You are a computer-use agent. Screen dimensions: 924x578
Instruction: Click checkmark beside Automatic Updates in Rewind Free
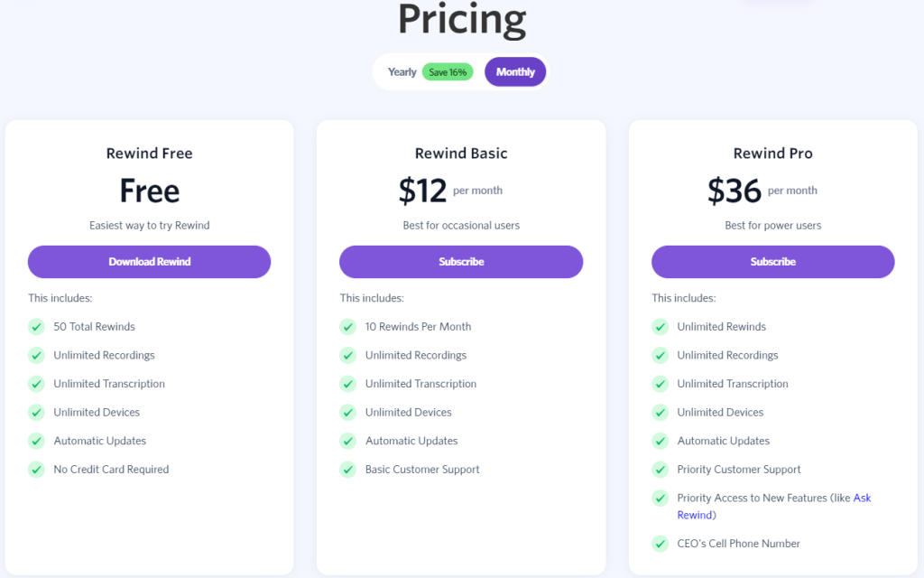click(x=36, y=441)
